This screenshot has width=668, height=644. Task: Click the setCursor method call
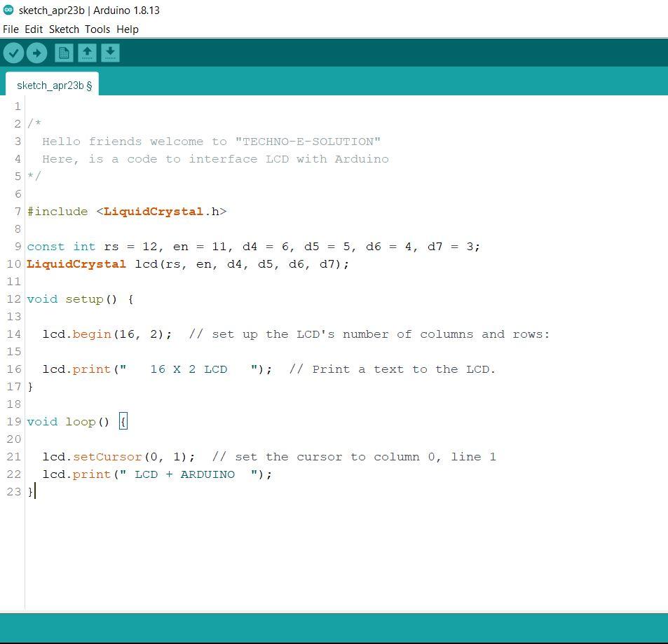(x=108, y=457)
